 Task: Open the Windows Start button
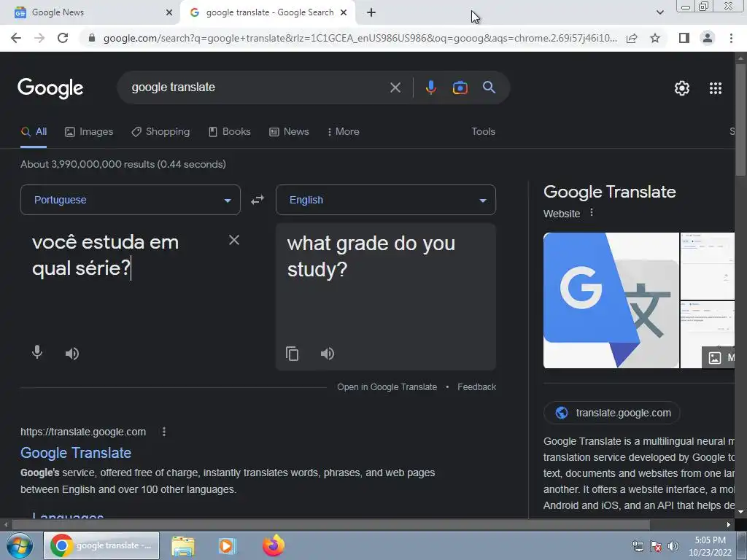(19, 545)
